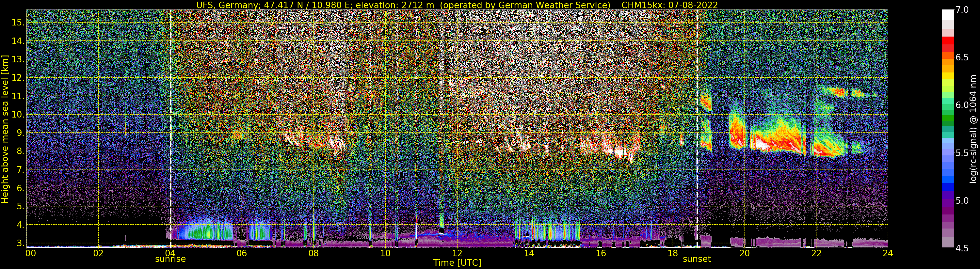This screenshot has height=269, width=980.
Task: Click the height axis tick "12."
Action: (x=18, y=78)
